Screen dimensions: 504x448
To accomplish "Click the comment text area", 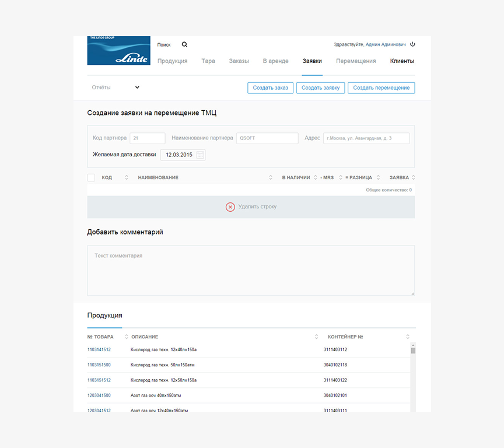I will pyautogui.click(x=251, y=271).
